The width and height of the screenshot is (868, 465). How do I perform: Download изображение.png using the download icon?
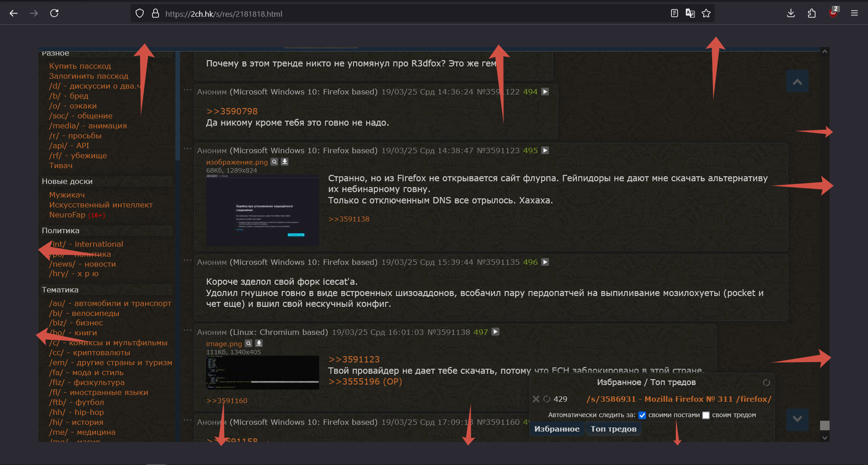(285, 162)
